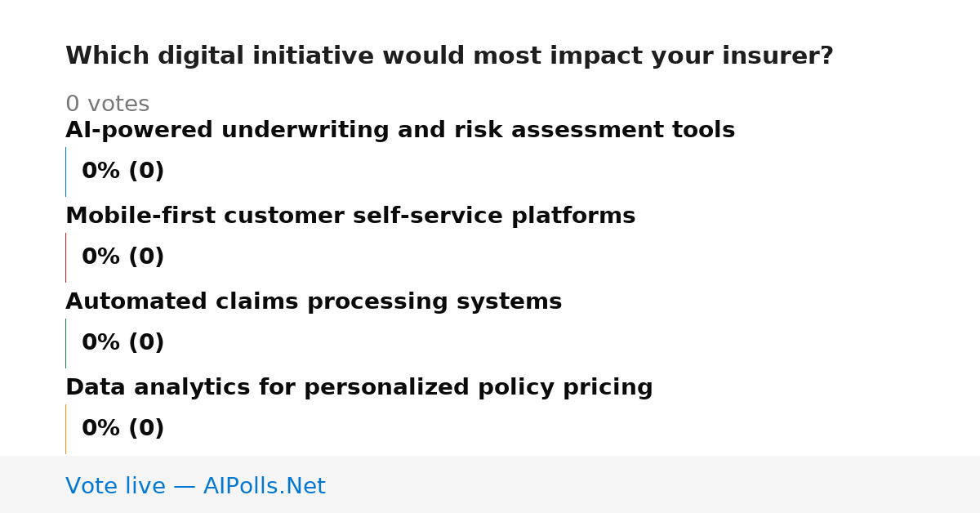The height and width of the screenshot is (513, 980).
Task: Click the 0% (0) result under Data analytics
Action: (x=123, y=429)
